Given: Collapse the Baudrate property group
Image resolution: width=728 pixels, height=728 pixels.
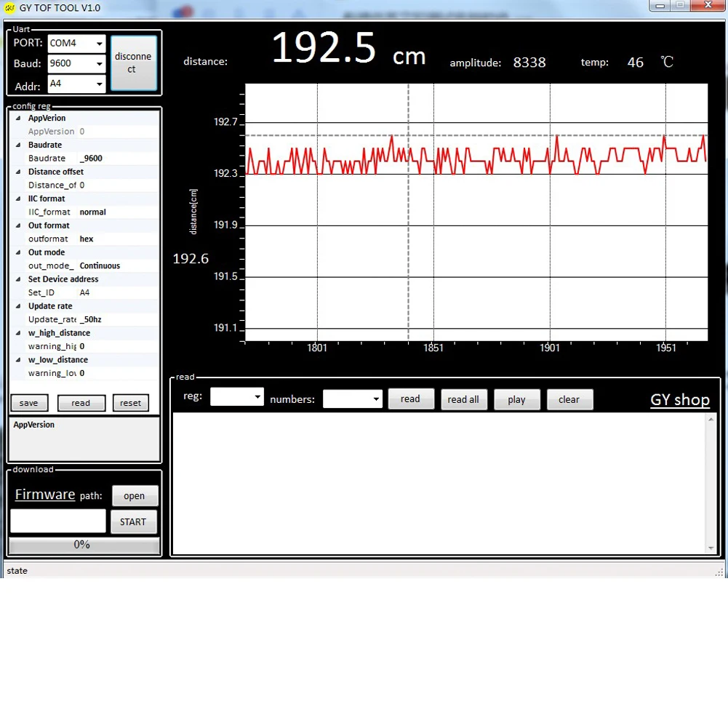Looking at the screenshot, I should pyautogui.click(x=18, y=145).
